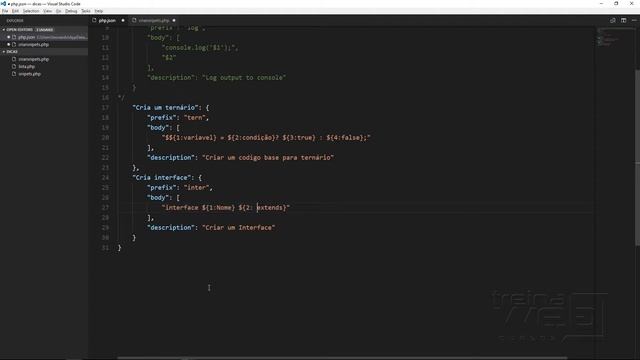Click unsaved dot on criansnipets.php tab
640x360 pixels.
[x=174, y=20]
